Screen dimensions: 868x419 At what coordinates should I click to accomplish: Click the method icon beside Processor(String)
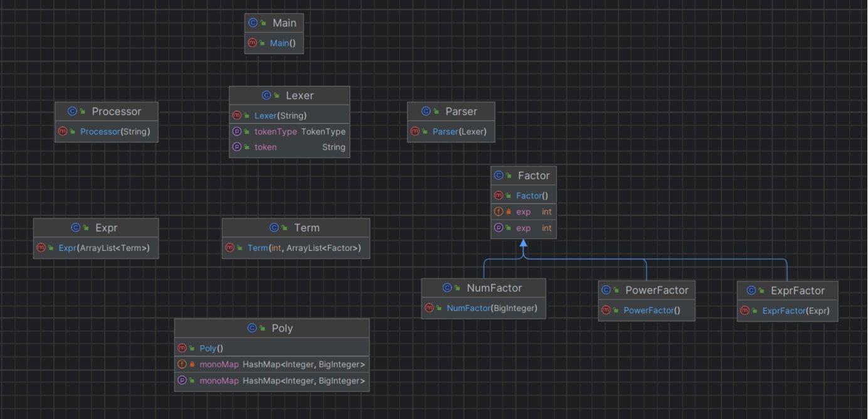click(x=63, y=132)
